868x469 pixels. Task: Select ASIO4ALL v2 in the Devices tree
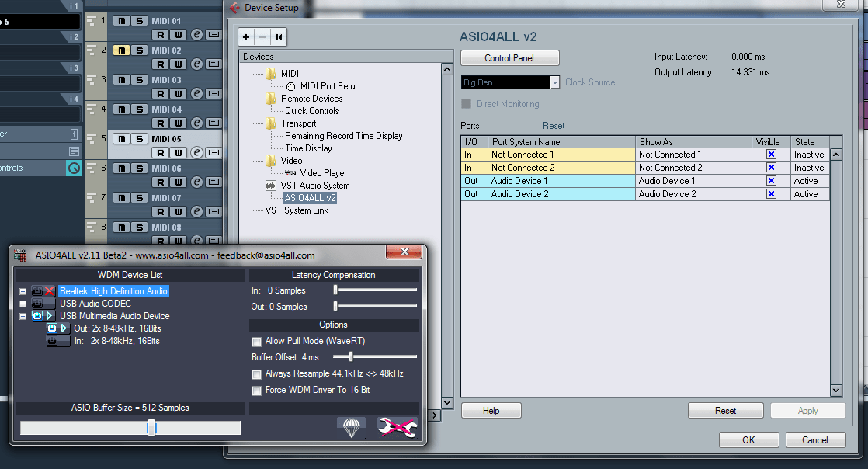(x=309, y=197)
